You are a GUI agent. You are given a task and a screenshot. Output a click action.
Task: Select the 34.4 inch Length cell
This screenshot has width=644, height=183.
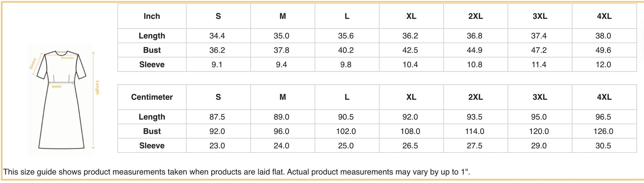(217, 36)
